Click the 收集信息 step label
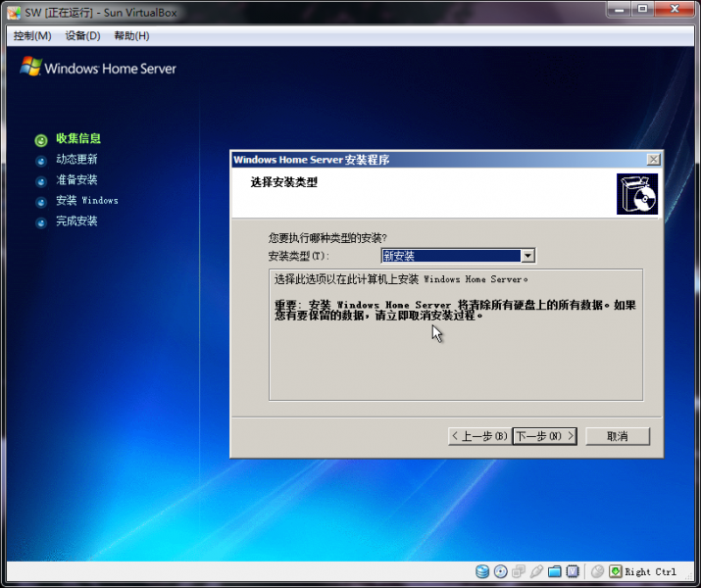The height and width of the screenshot is (588, 701). 78,138
